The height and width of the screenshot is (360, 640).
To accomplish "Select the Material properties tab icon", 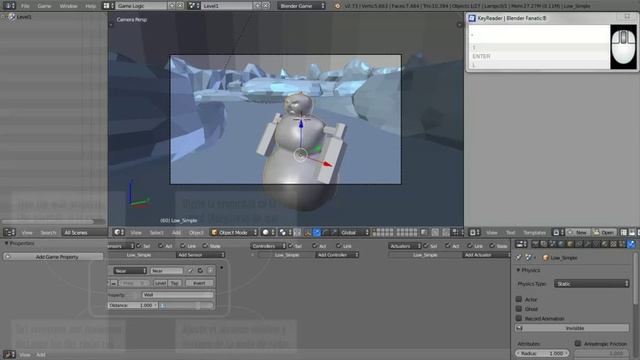I will point(605,244).
